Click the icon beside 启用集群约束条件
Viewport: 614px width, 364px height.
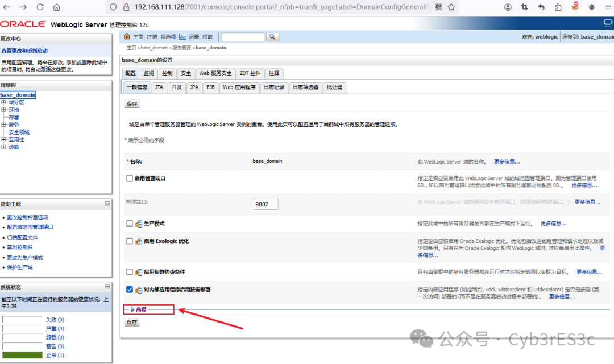[x=138, y=272]
